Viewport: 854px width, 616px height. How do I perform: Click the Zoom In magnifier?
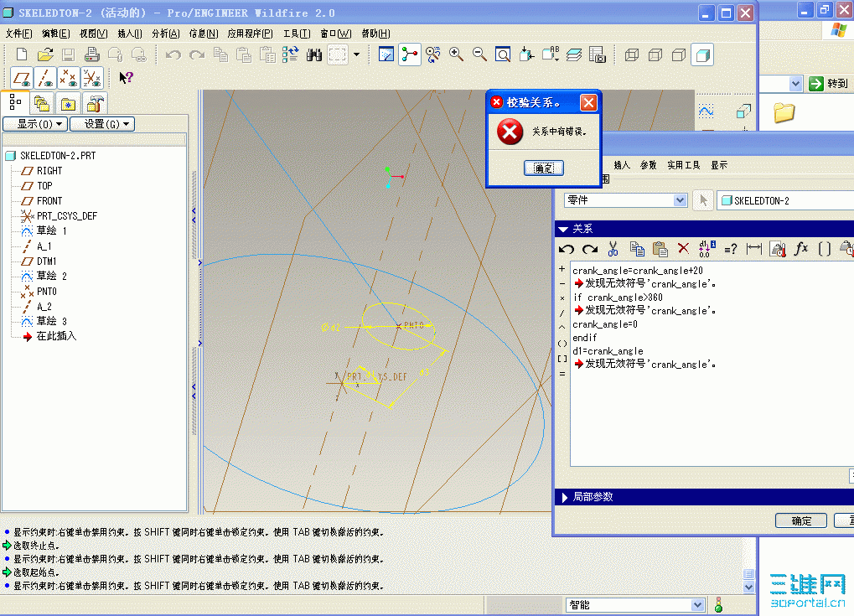coord(456,54)
